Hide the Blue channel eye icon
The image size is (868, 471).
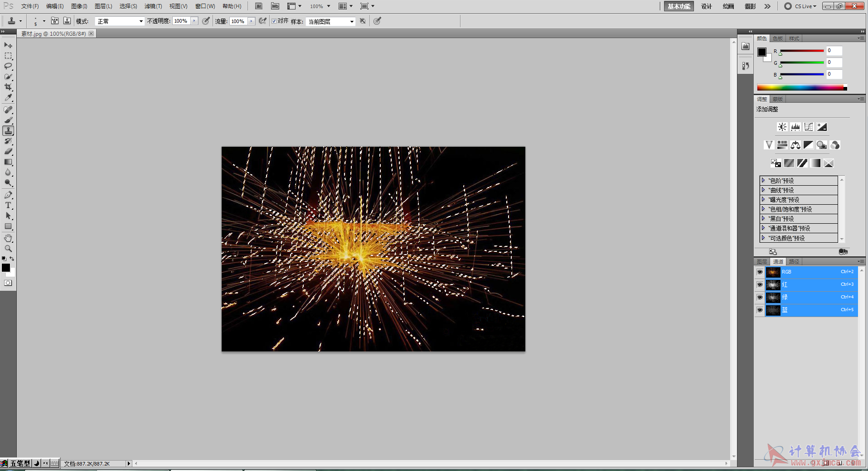[x=760, y=310]
